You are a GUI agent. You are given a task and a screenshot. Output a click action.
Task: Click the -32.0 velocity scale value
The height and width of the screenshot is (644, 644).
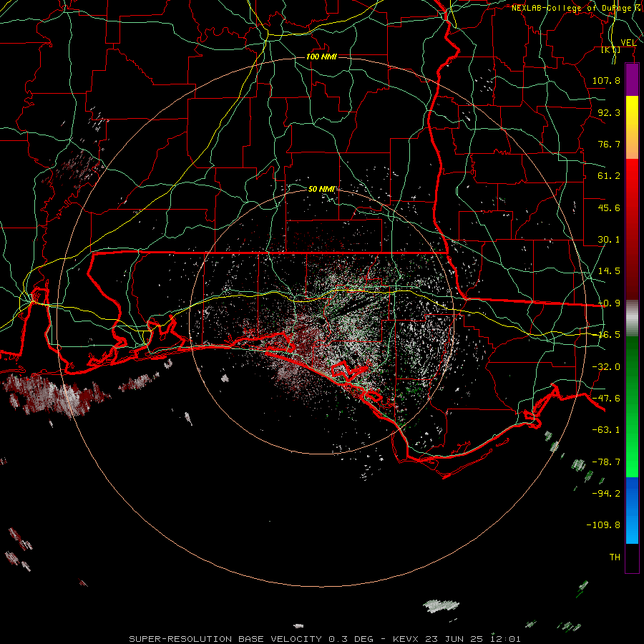[x=606, y=367]
